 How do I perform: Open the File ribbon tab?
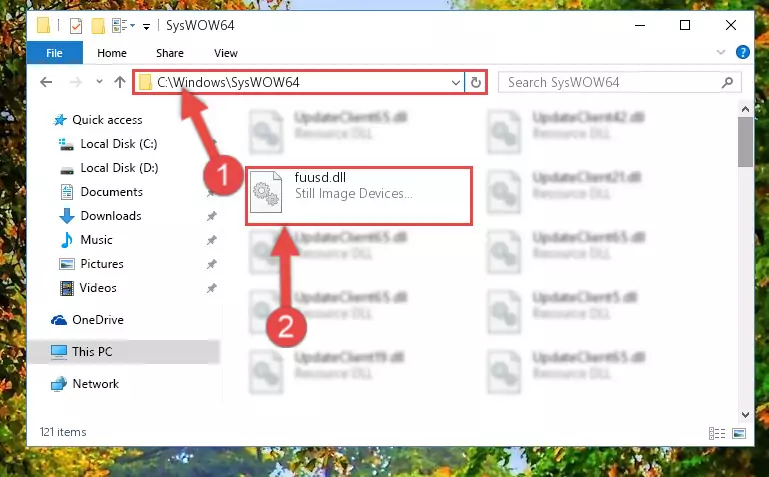[54, 53]
